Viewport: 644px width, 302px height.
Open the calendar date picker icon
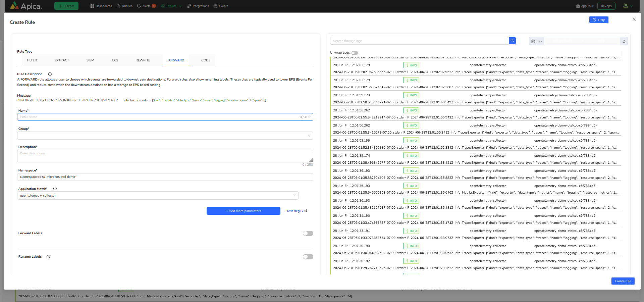533,41
